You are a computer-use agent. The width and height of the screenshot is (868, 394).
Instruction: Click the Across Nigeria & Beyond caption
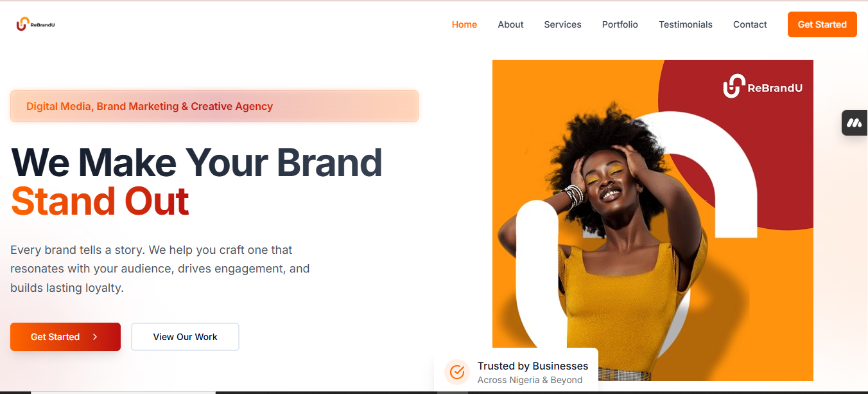[x=530, y=380]
